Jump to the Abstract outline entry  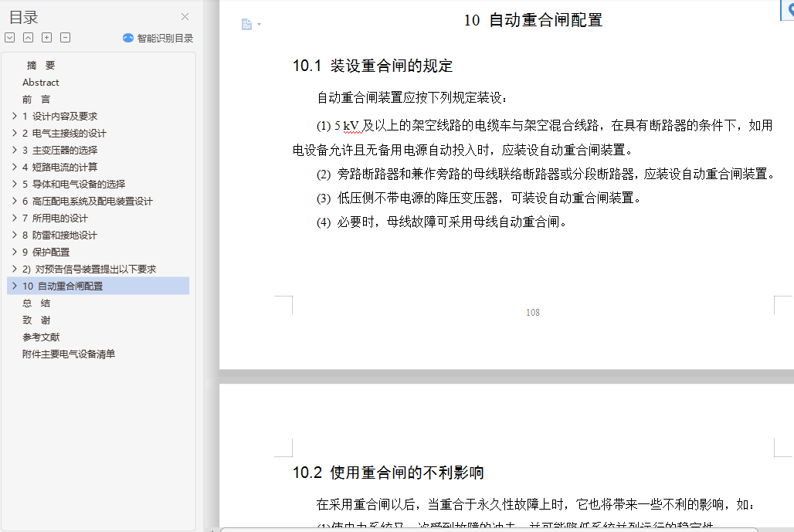40,82
